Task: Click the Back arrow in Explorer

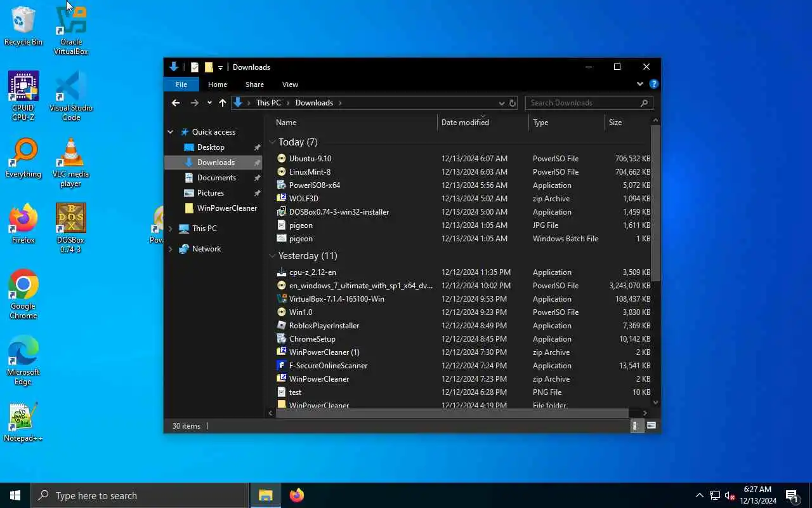Action: pyautogui.click(x=176, y=103)
